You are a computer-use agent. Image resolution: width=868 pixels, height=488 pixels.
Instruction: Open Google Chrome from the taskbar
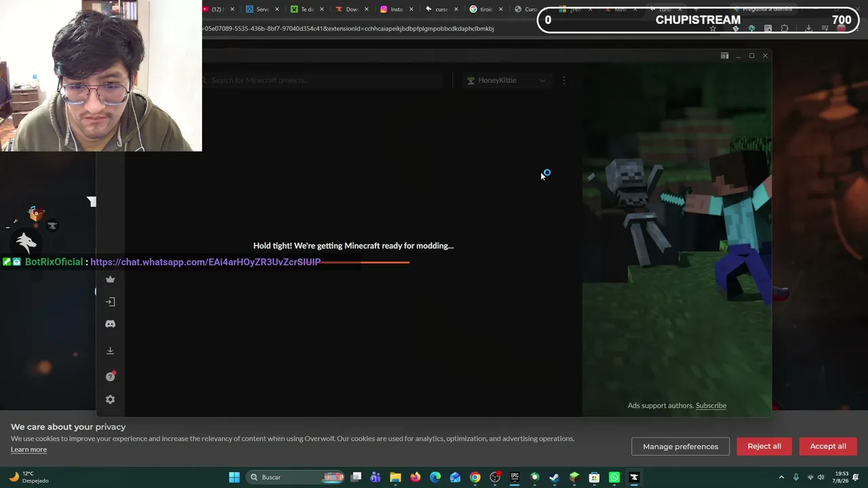point(475,477)
